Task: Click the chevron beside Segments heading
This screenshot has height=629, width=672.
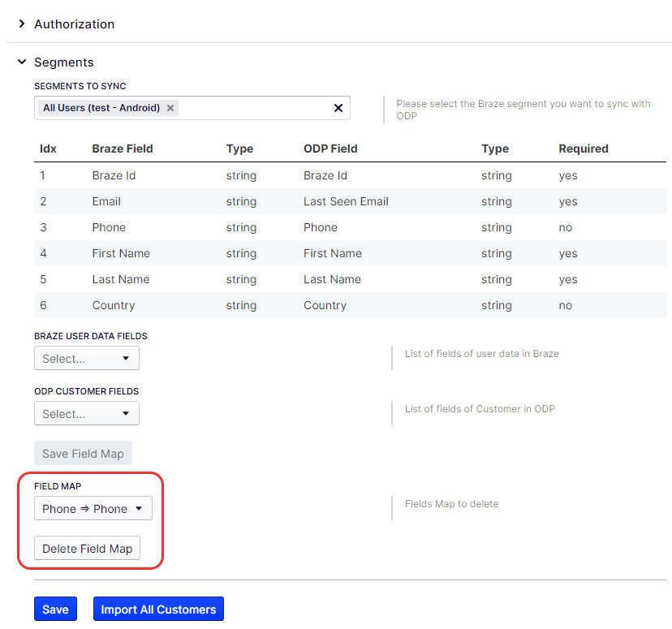Action: [21, 62]
